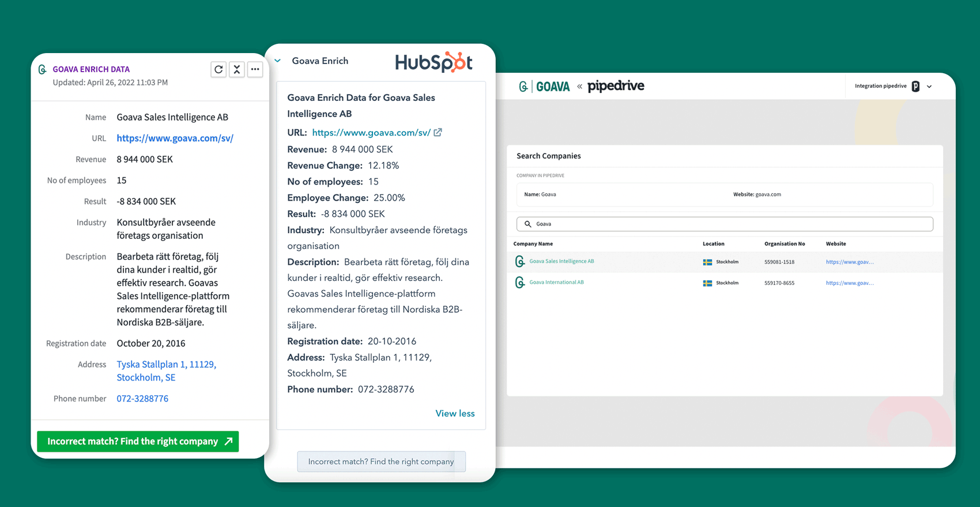Click the pipedrive wordmark in header
Image resolution: width=980 pixels, height=507 pixels.
pos(616,87)
